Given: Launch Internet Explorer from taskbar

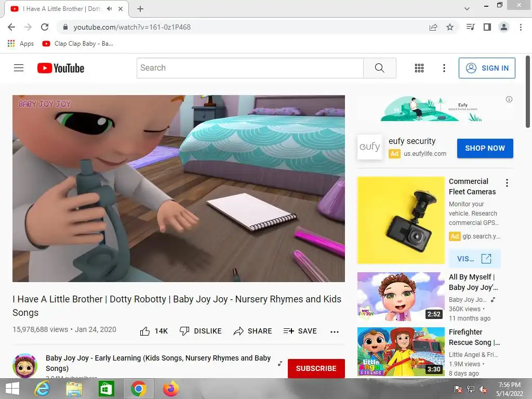Looking at the screenshot, I should point(42,389).
